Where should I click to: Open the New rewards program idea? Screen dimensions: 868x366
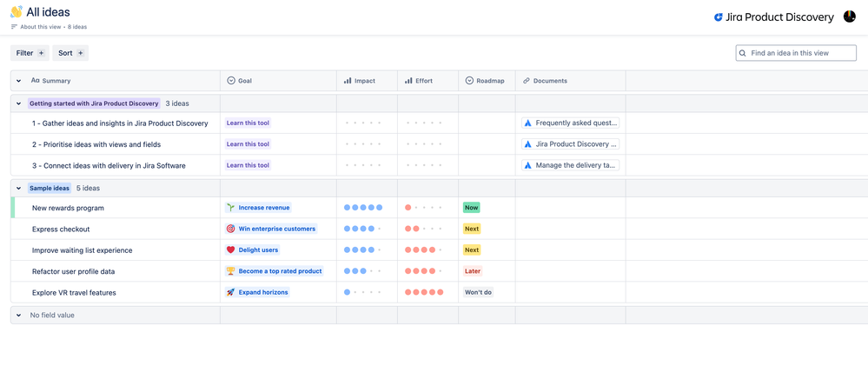click(x=68, y=208)
